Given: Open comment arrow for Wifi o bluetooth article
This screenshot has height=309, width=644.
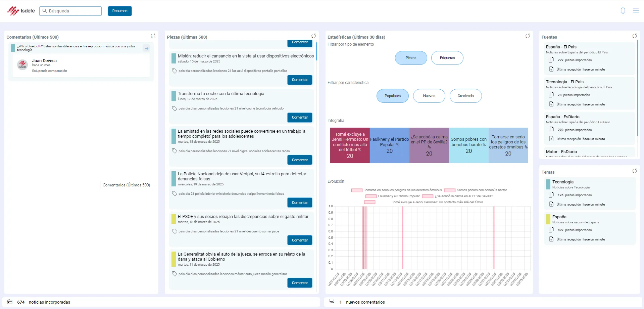Looking at the screenshot, I should coord(146,48).
